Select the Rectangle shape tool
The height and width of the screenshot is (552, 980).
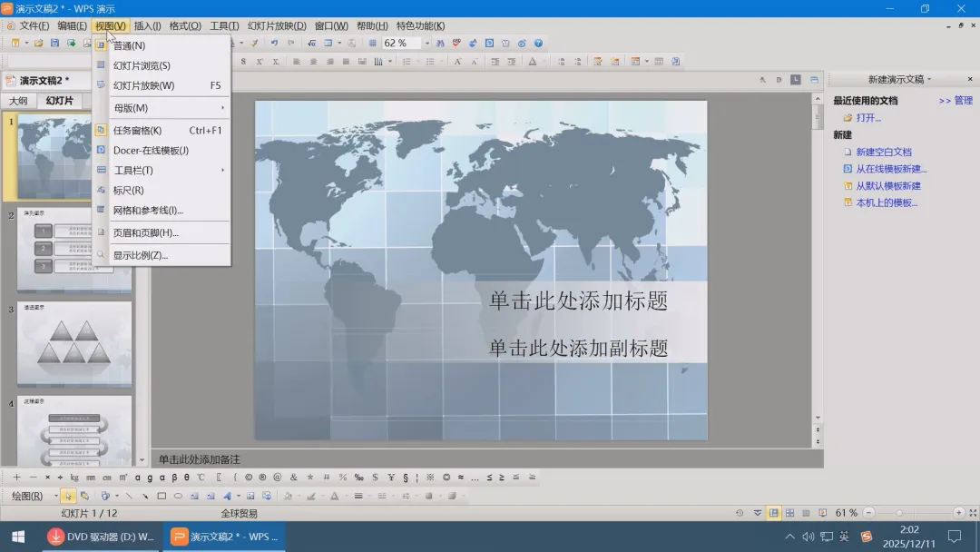[x=162, y=496]
